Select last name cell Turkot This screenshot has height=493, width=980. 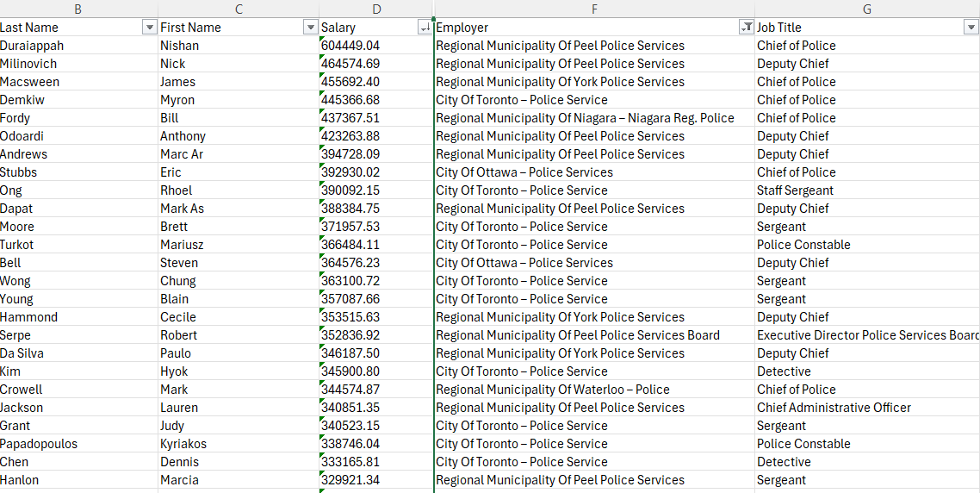78,245
